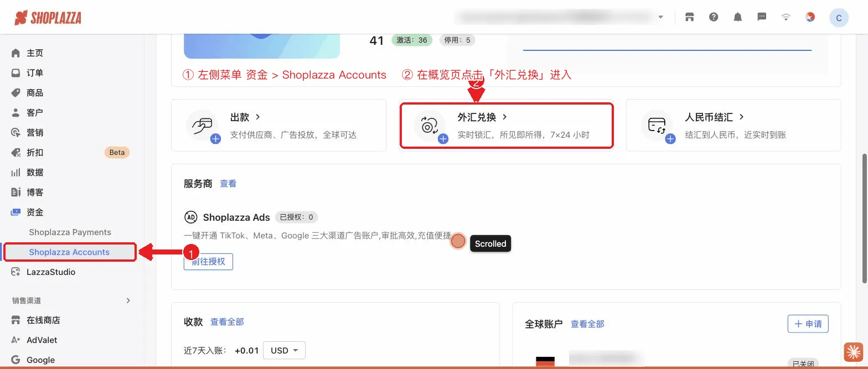Click the Beta badge next to 折扣
The image size is (868, 369).
117,153
